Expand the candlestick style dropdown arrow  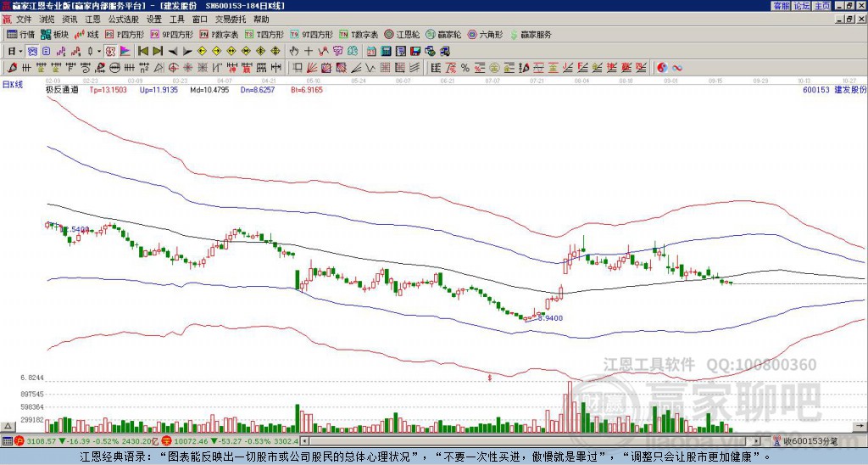(99, 52)
